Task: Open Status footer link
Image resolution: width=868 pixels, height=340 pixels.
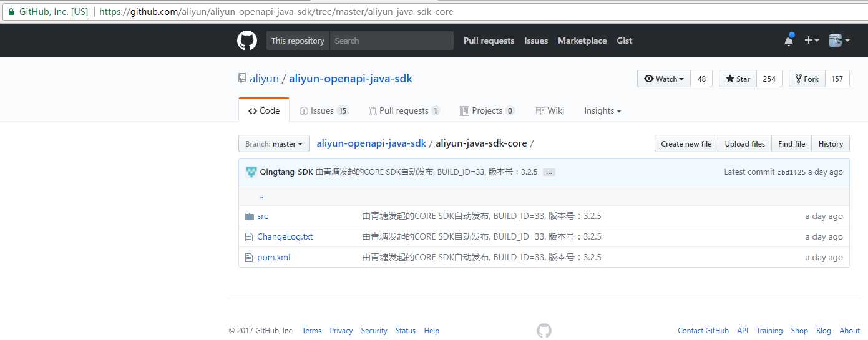Action: click(x=406, y=331)
